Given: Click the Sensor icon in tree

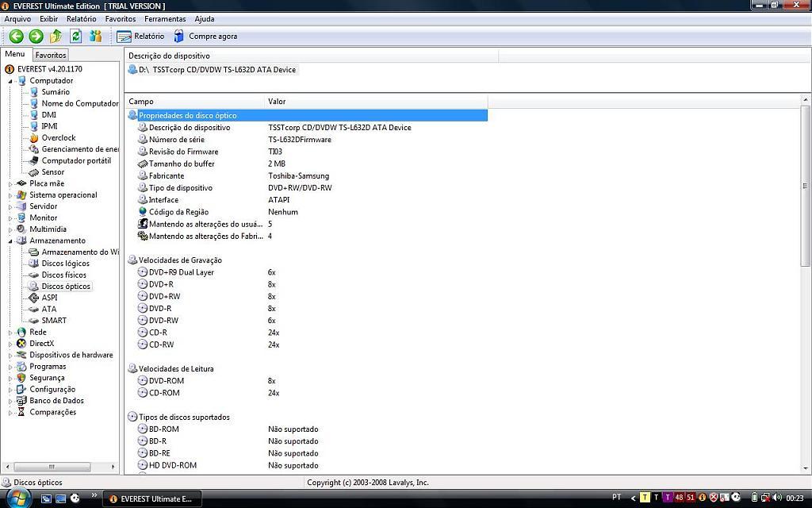Looking at the screenshot, I should point(33,172).
